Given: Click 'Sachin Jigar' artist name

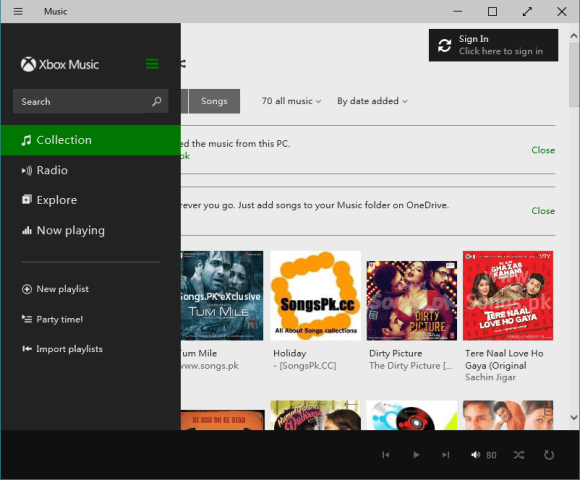Looking at the screenshot, I should point(490,377).
